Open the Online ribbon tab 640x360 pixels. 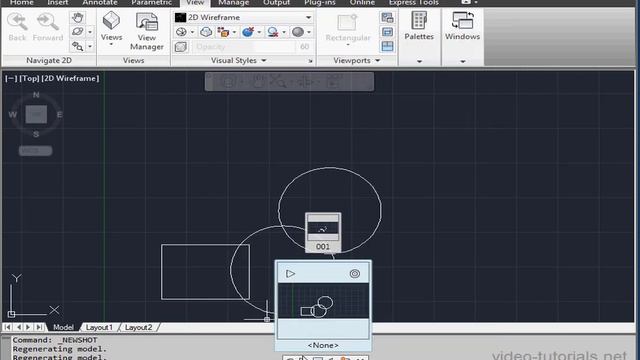click(x=362, y=3)
